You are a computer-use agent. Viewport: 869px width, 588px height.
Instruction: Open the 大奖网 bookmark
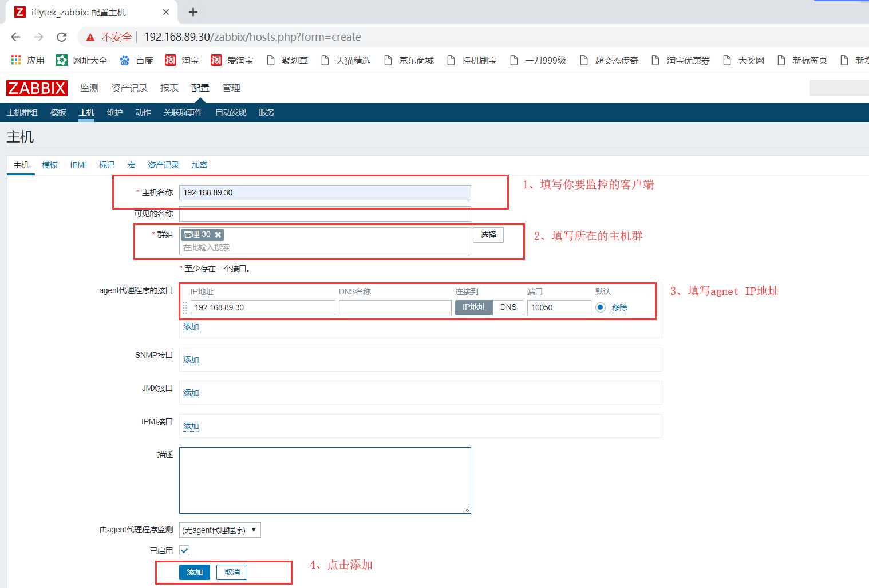click(744, 60)
